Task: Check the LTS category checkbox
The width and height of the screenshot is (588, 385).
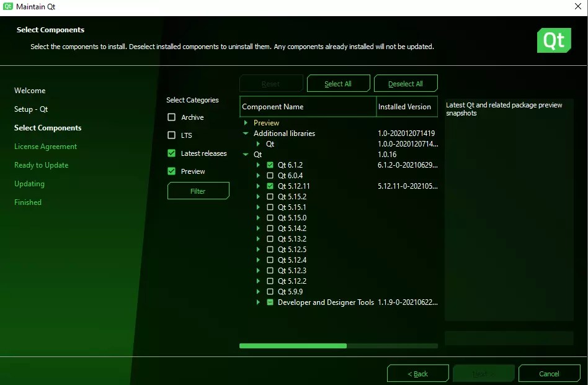Action: 171,135
